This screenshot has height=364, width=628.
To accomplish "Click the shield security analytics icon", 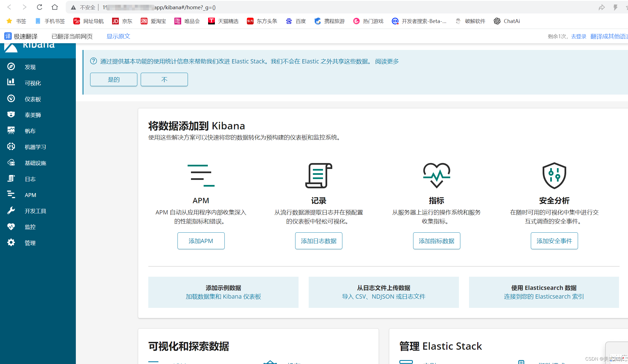I will tap(554, 175).
